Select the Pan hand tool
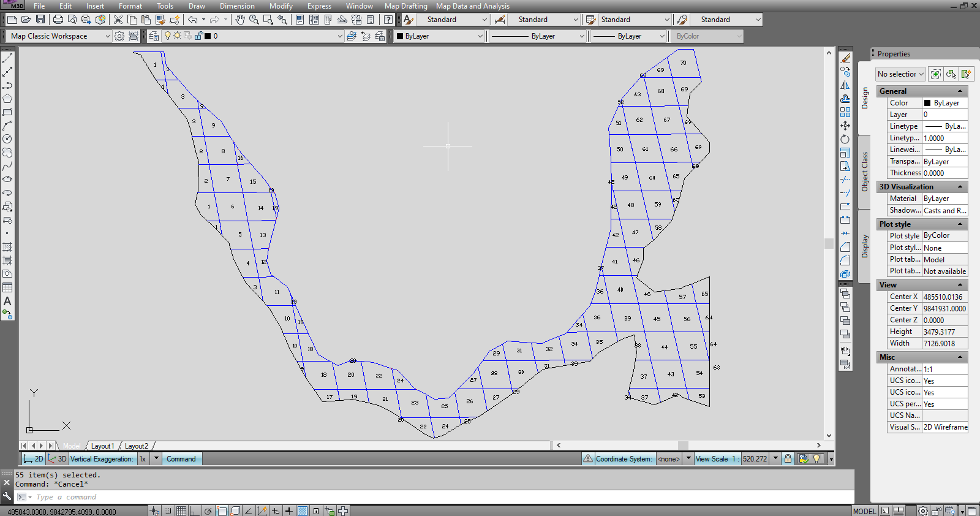980x516 pixels. tap(239, 20)
